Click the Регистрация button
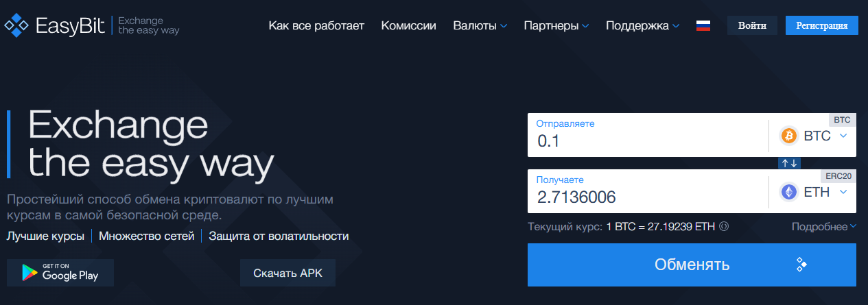868x305 pixels. 821,26
